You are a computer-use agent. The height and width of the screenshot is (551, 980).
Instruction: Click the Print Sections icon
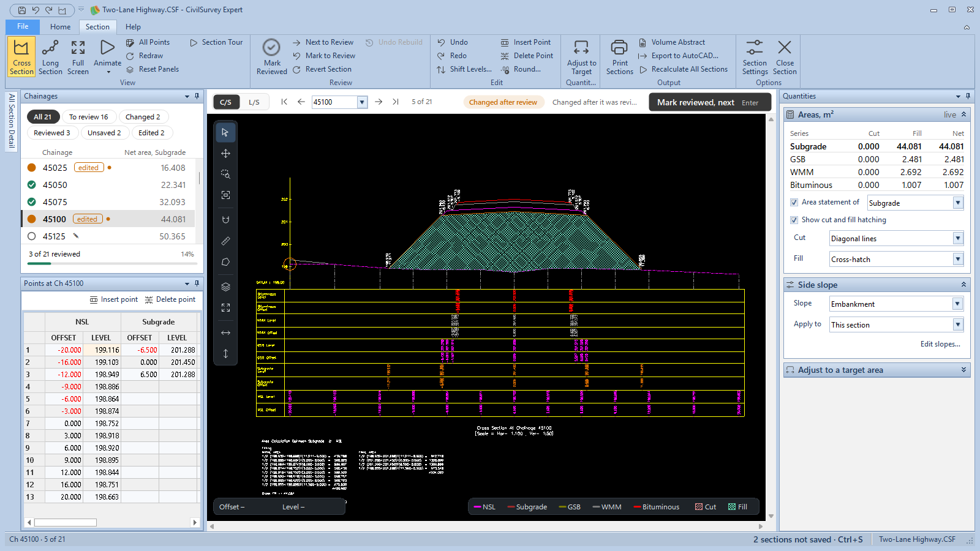pyautogui.click(x=619, y=47)
